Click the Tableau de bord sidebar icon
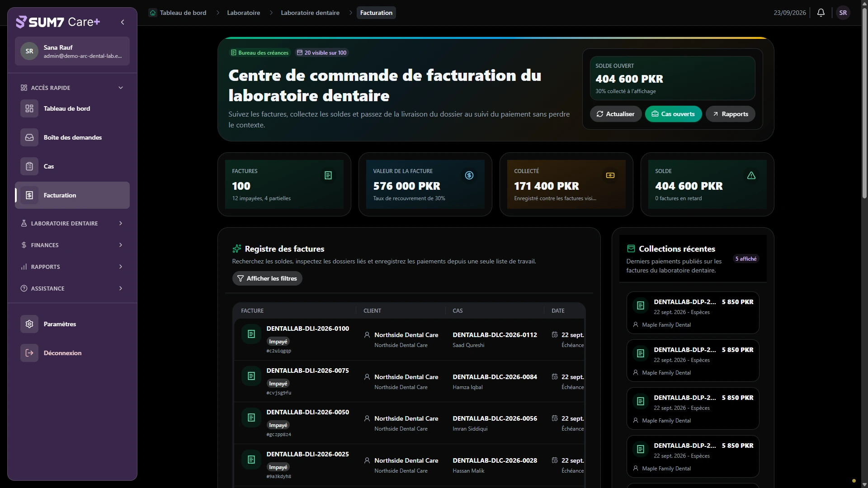Screen dimensions: 868x488 pyautogui.click(x=29, y=108)
